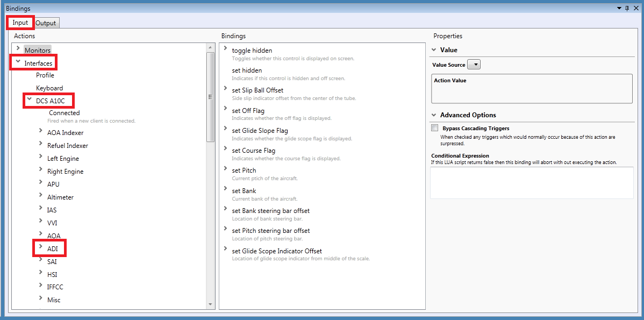Expand the Altimeter node arrow
The height and width of the screenshot is (320, 644).
[x=41, y=195]
